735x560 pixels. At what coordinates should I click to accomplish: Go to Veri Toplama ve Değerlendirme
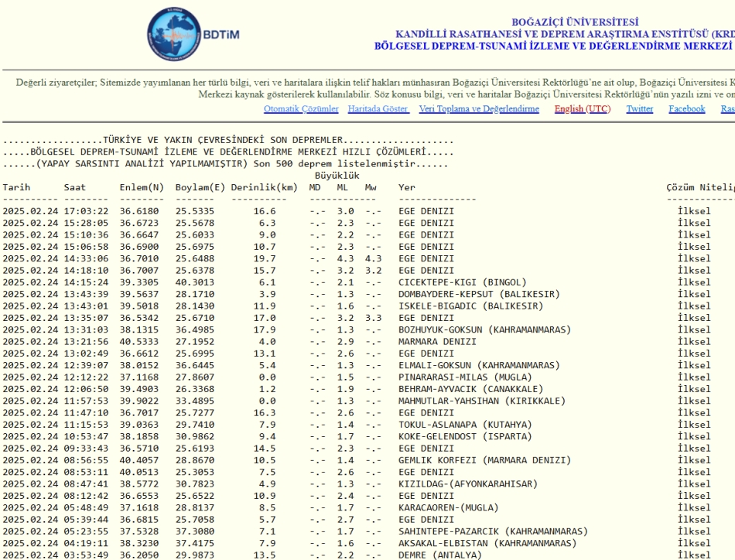point(479,108)
